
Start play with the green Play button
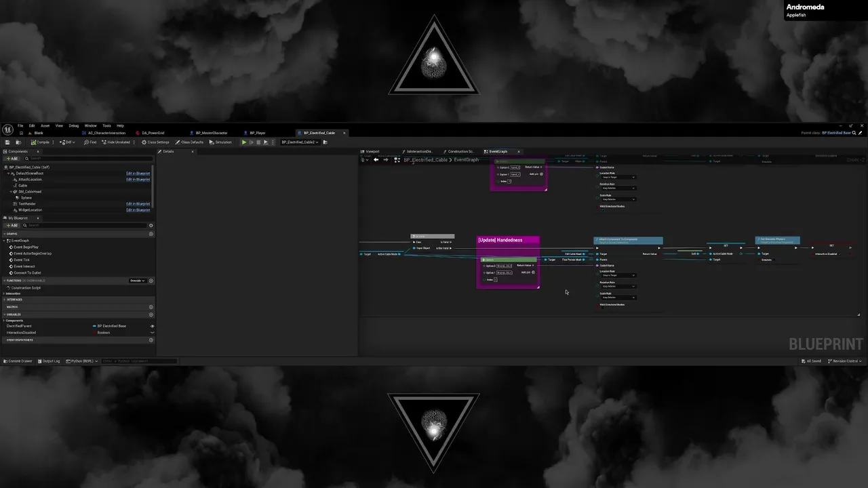(244, 142)
